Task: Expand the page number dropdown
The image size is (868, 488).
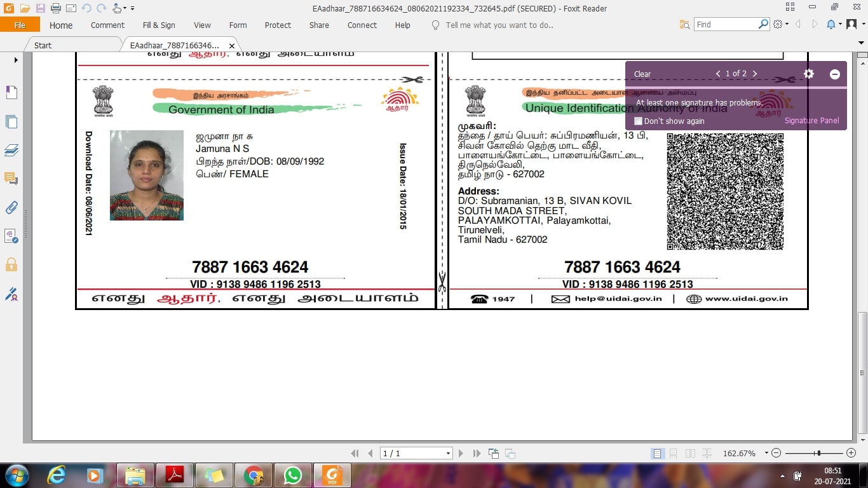Action: 447,454
